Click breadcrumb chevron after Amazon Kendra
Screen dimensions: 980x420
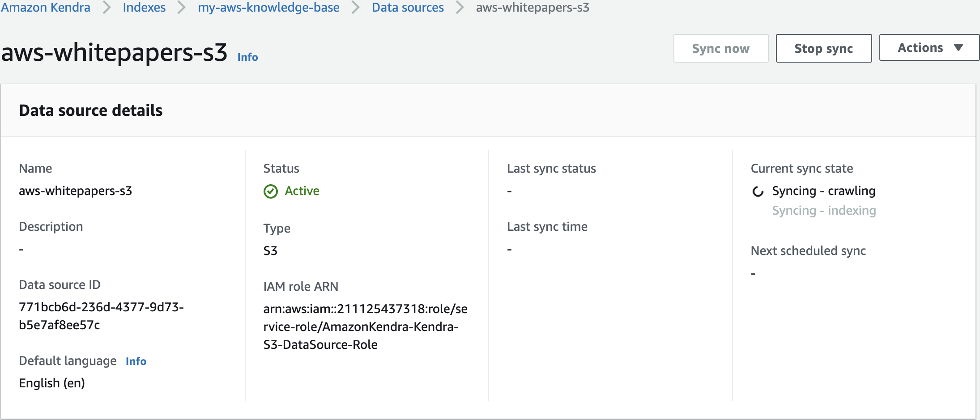point(107,8)
